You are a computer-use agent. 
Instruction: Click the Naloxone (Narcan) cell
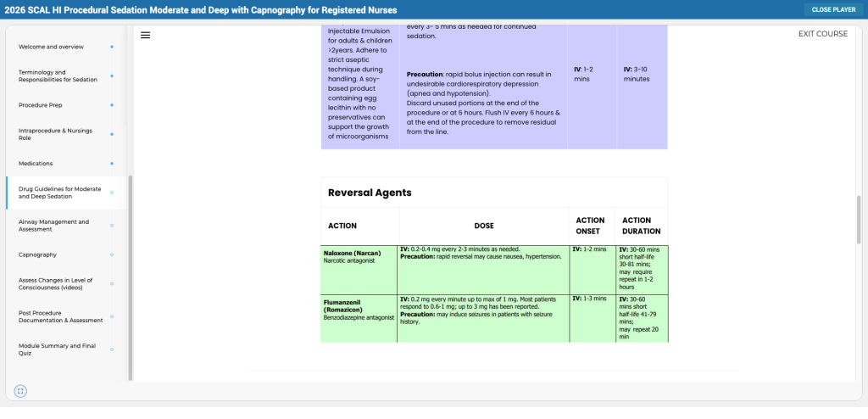(359, 270)
